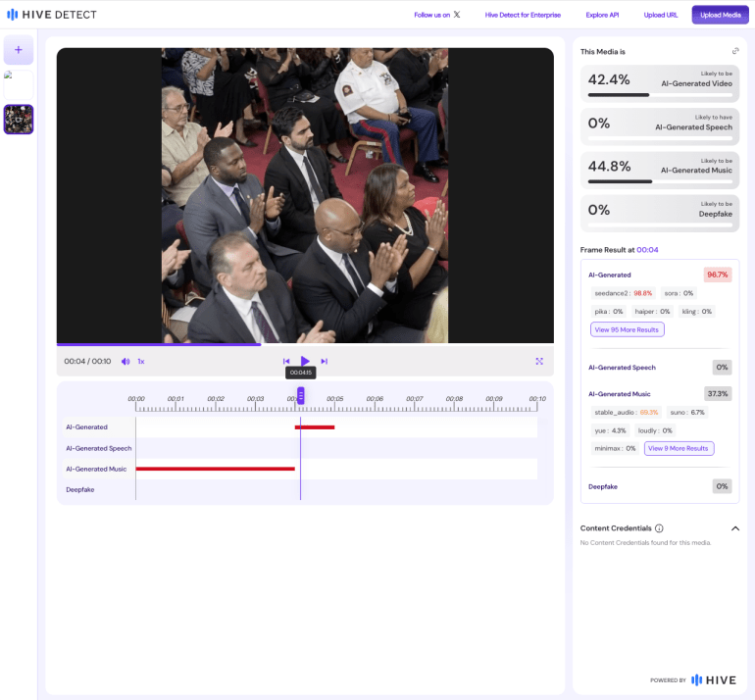Click the loudly 0% tag
This screenshot has height=700, width=755.
click(x=655, y=430)
